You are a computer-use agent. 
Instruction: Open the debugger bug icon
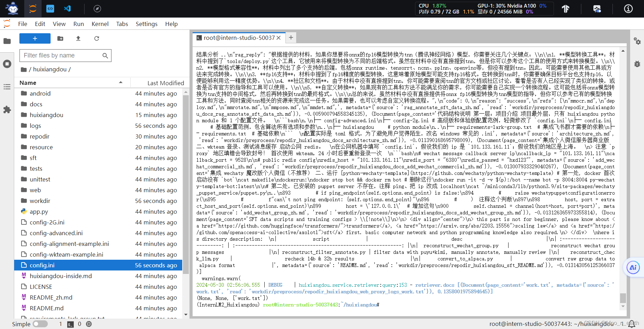[x=637, y=64]
